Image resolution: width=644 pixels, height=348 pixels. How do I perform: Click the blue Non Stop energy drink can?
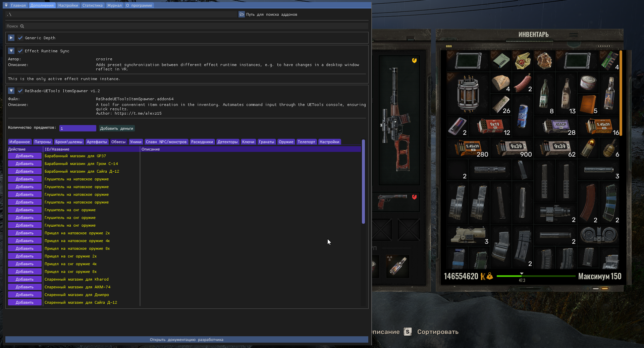[522, 116]
